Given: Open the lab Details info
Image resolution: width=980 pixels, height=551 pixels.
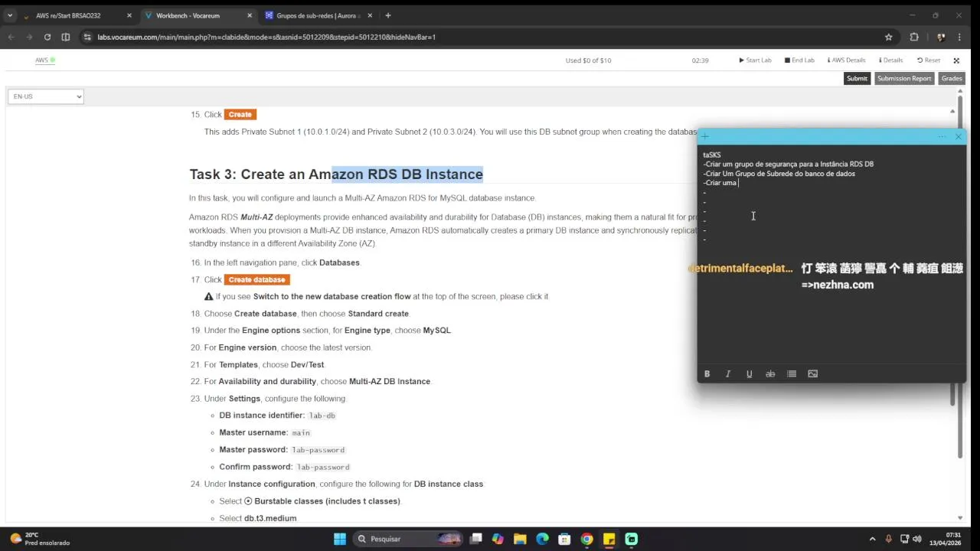Looking at the screenshot, I should [x=890, y=60].
